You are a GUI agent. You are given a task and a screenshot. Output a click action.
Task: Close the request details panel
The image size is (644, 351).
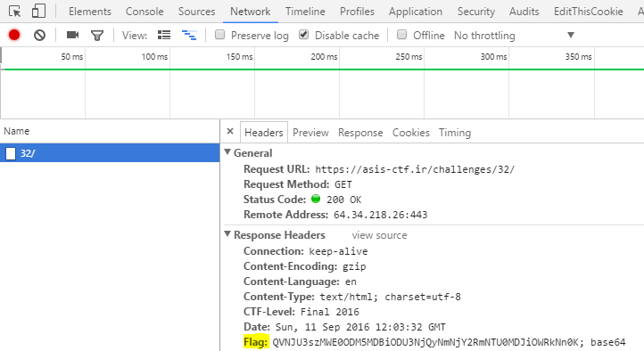(230, 132)
